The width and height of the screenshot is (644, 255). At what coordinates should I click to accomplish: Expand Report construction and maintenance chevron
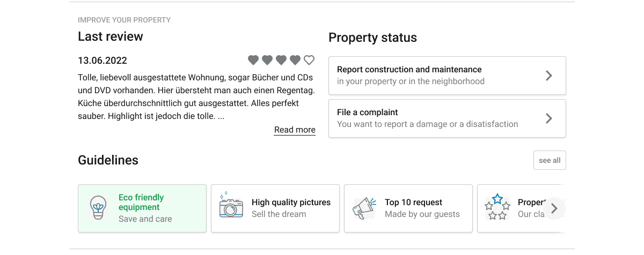548,76
